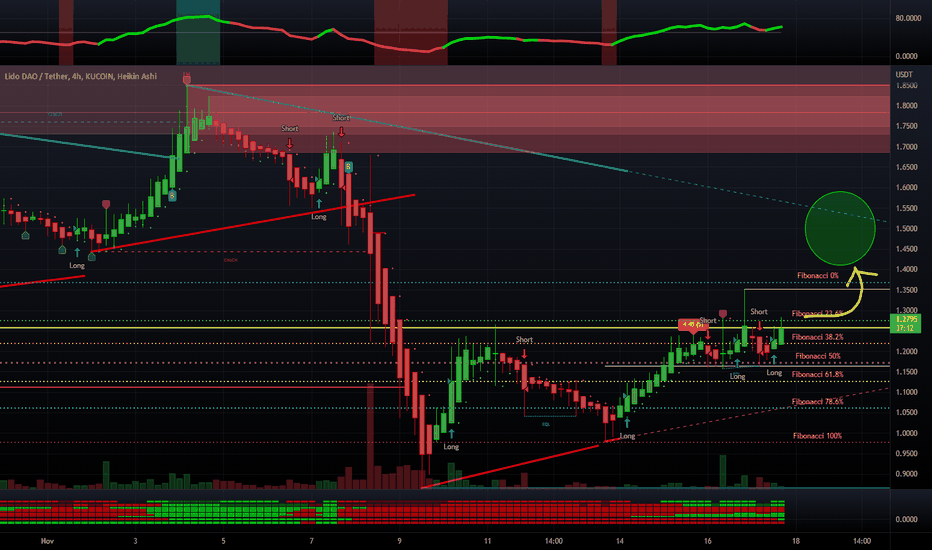Click the 16 date label on the time axis
The width and height of the screenshot is (932, 550).
click(707, 541)
